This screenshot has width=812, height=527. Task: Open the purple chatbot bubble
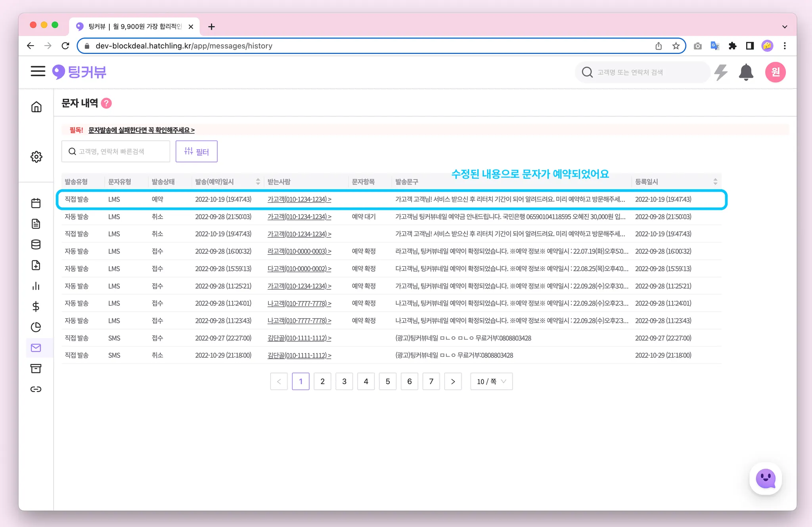[765, 478]
